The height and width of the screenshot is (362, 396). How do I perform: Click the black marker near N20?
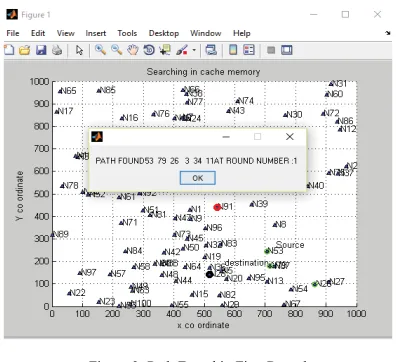tap(209, 275)
